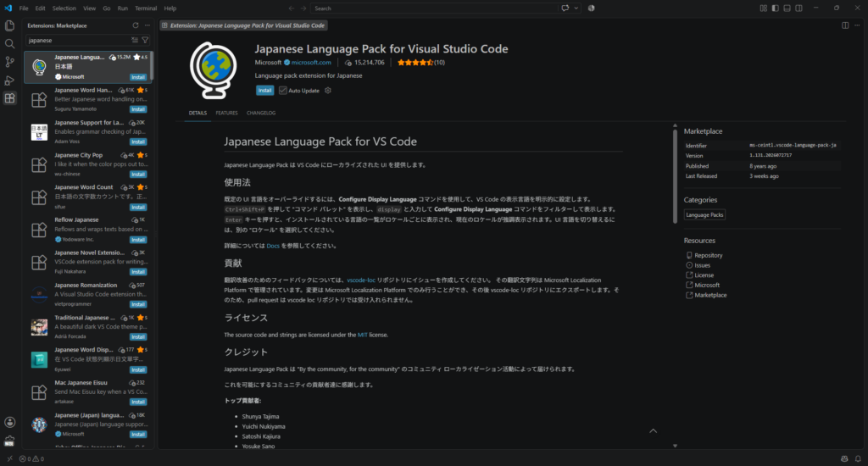Go back with the navigation arrow
The height and width of the screenshot is (466, 868).
(x=292, y=8)
